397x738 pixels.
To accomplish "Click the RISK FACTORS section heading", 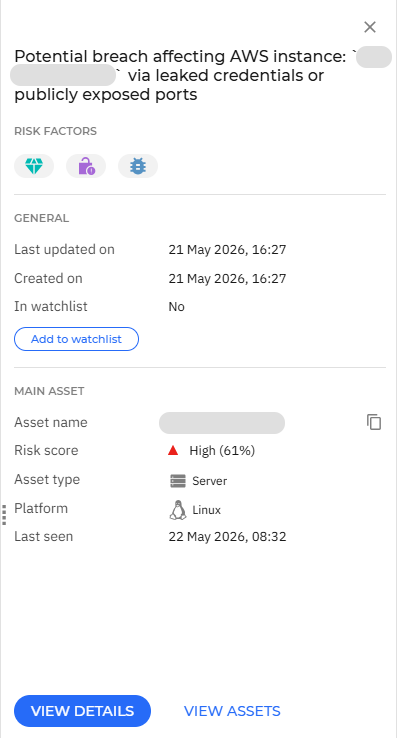I will 56,131.
